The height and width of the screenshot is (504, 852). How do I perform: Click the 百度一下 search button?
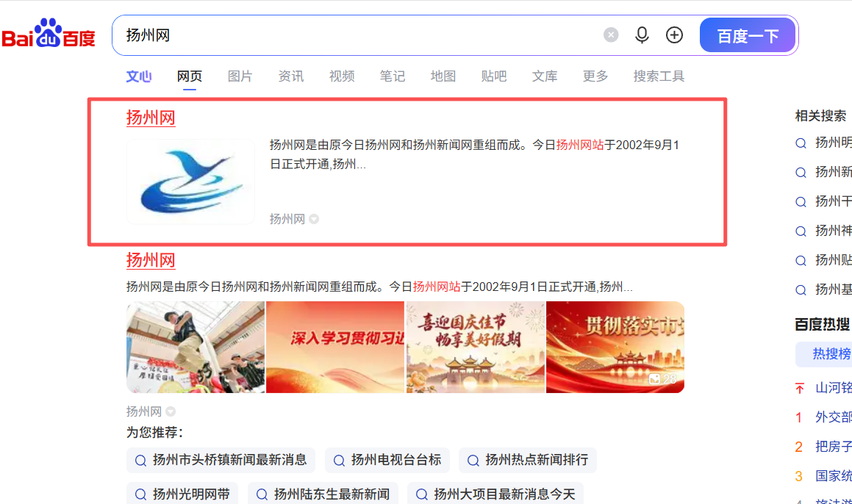(748, 35)
